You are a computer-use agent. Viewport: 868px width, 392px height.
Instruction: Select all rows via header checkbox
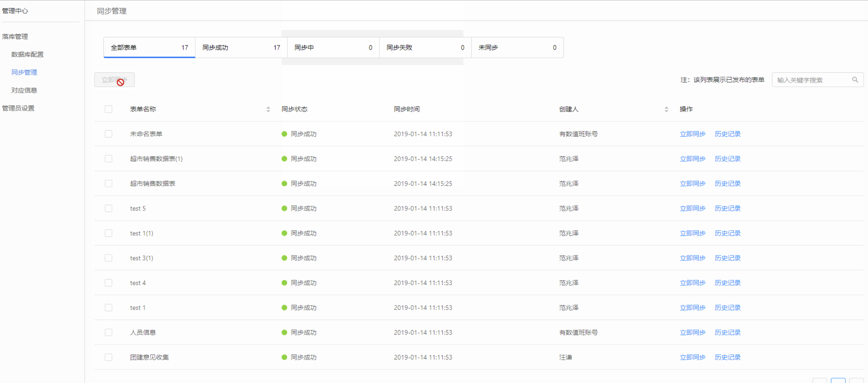click(x=108, y=109)
